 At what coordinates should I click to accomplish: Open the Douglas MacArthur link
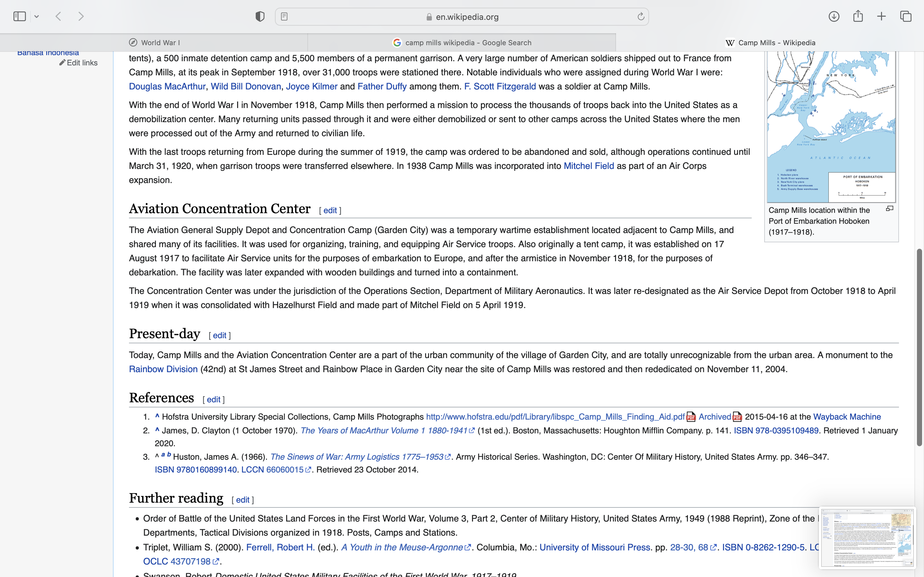pyautogui.click(x=167, y=87)
